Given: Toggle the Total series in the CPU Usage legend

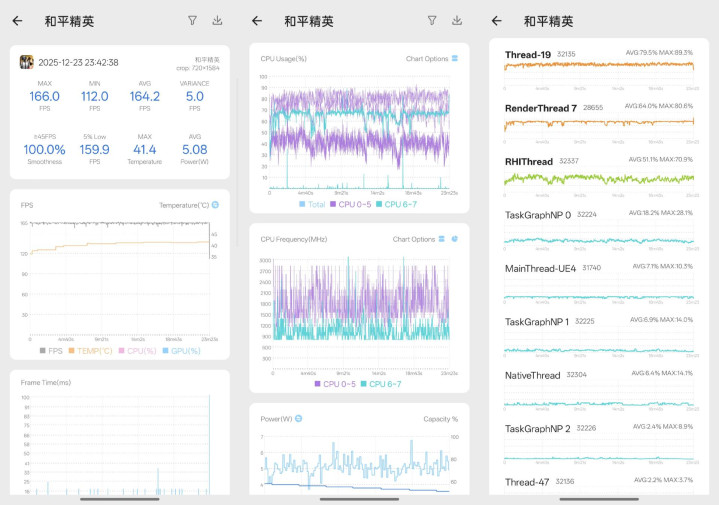Looking at the screenshot, I should coord(310,204).
